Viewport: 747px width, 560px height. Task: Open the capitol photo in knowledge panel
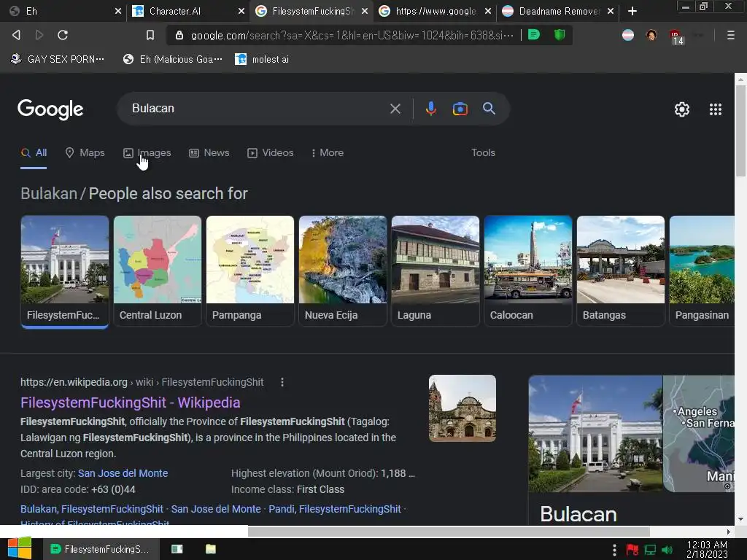[x=595, y=434]
